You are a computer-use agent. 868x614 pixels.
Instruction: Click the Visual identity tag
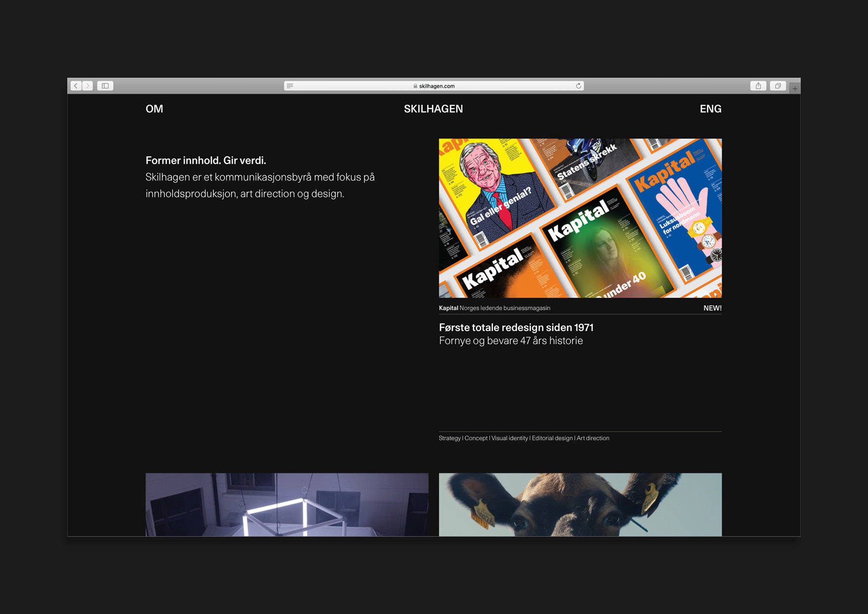(510, 438)
